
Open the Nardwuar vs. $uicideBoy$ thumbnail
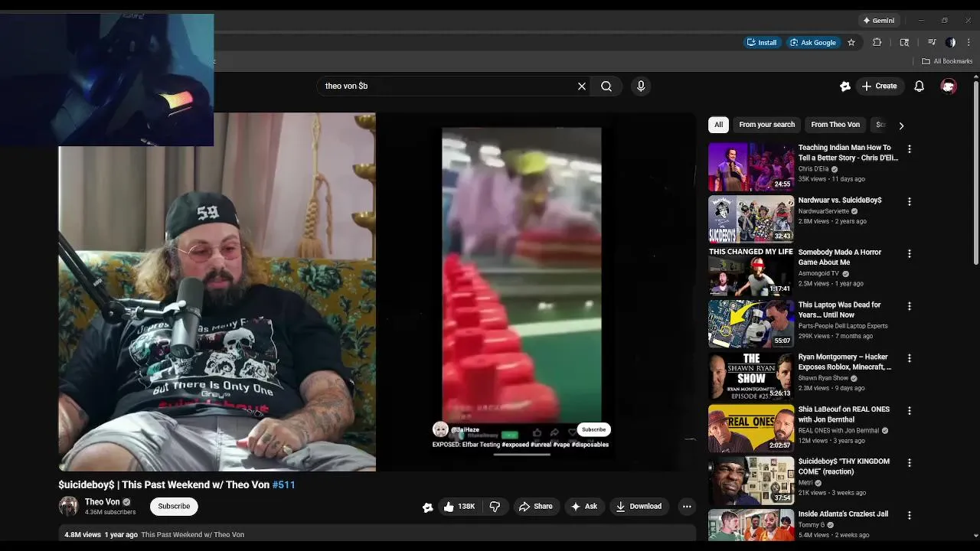tap(751, 219)
